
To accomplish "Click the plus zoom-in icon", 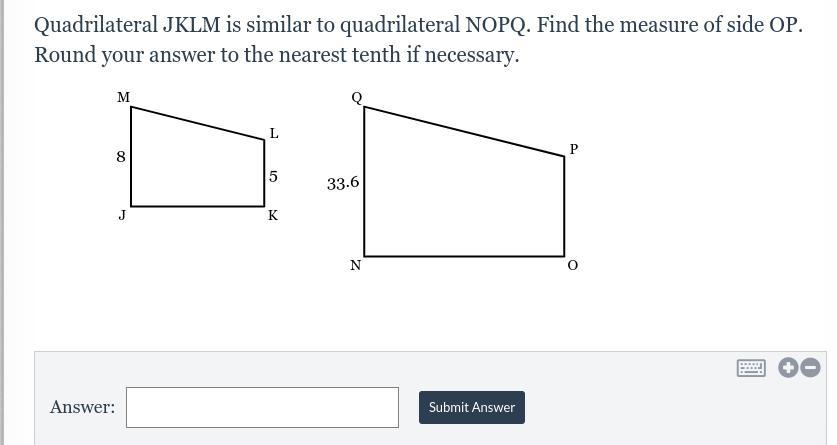I will click(x=788, y=368).
